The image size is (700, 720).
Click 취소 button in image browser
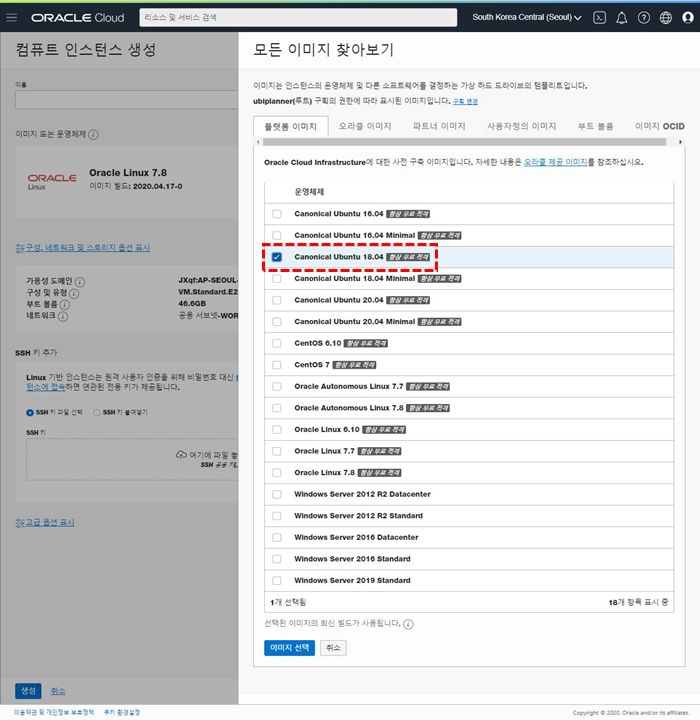333,648
